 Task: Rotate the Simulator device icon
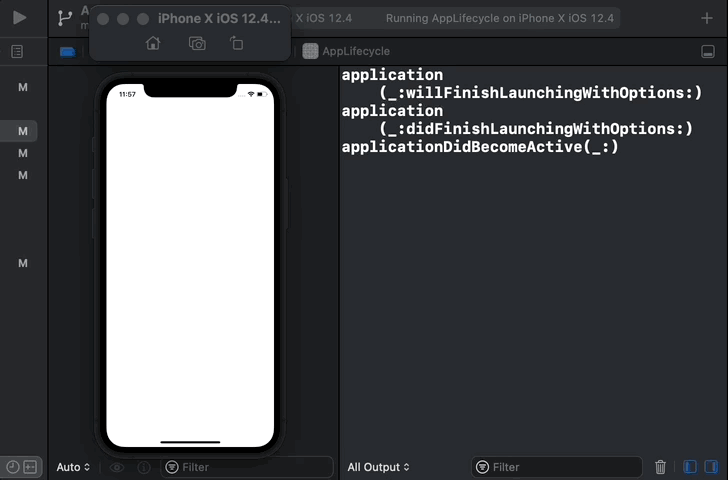coord(236,43)
